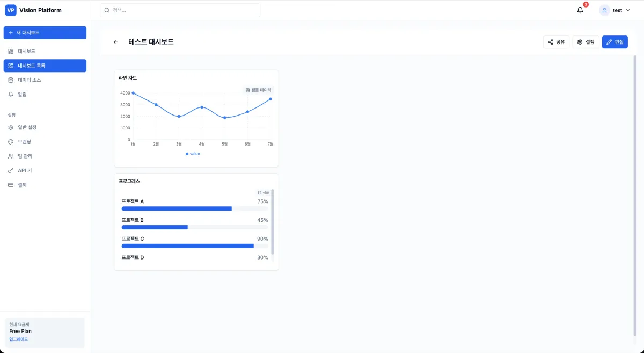
Task: Click the 검색 search input field
Action: [x=180, y=10]
